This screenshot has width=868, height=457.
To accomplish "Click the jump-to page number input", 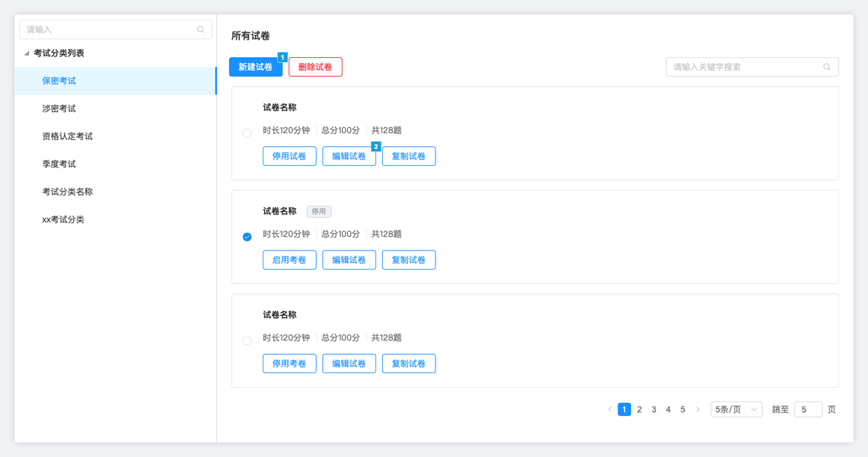I will (808, 410).
